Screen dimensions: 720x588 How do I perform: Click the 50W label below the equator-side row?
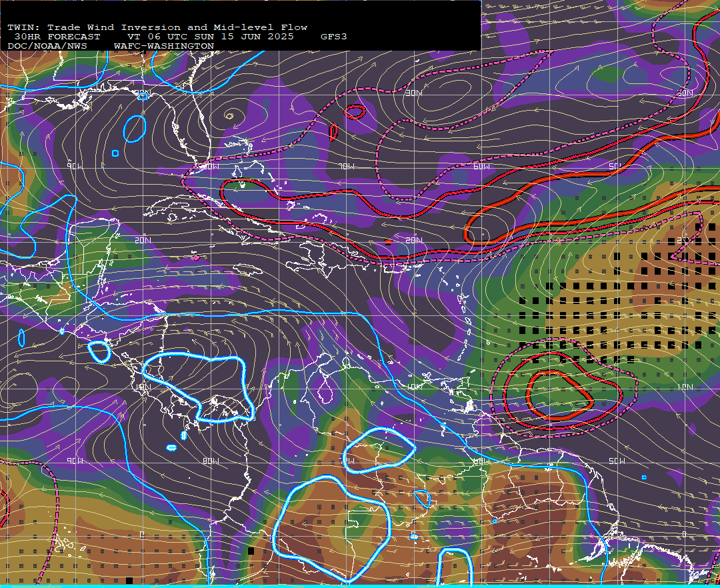(x=617, y=461)
